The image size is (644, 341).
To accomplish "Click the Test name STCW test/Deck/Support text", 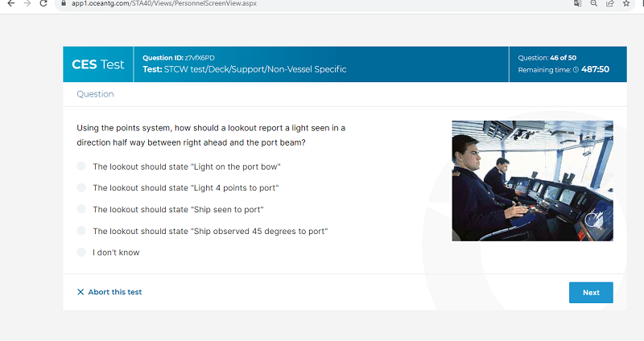I will pyautogui.click(x=245, y=69).
